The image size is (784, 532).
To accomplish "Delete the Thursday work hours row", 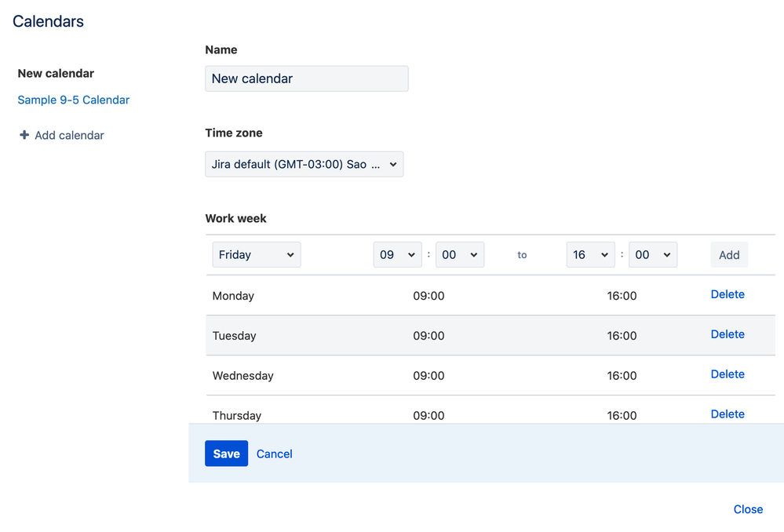I will (x=727, y=414).
